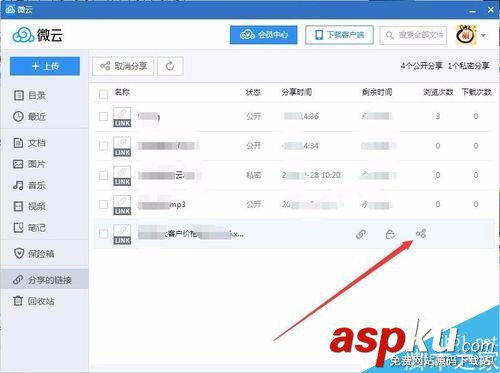Open 音乐 music in sidebar
Viewport: 500px width, 373px height.
tap(29, 185)
